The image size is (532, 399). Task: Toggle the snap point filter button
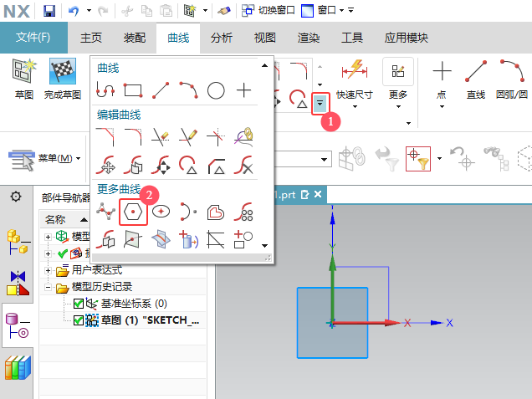(x=418, y=159)
